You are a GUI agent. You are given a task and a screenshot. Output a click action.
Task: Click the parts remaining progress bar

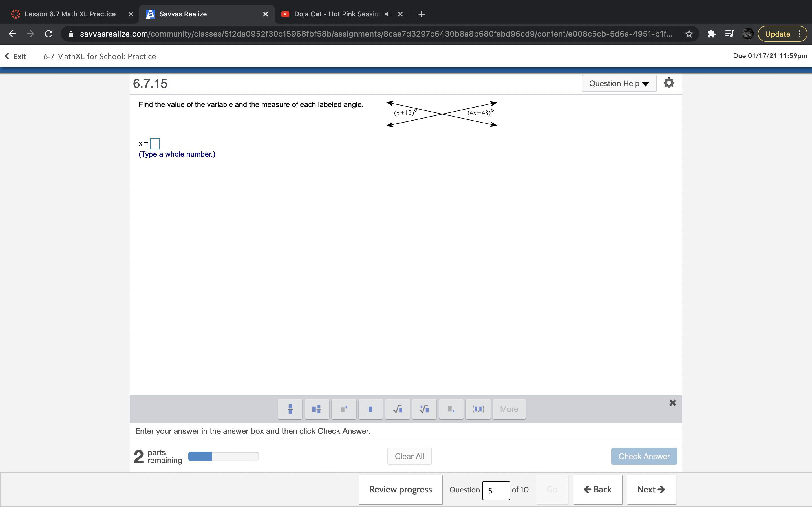pyautogui.click(x=223, y=456)
